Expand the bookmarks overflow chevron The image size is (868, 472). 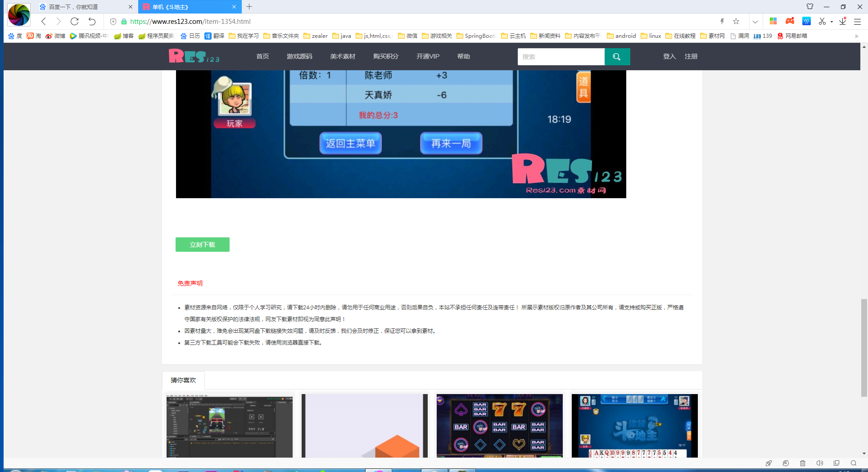[856, 36]
